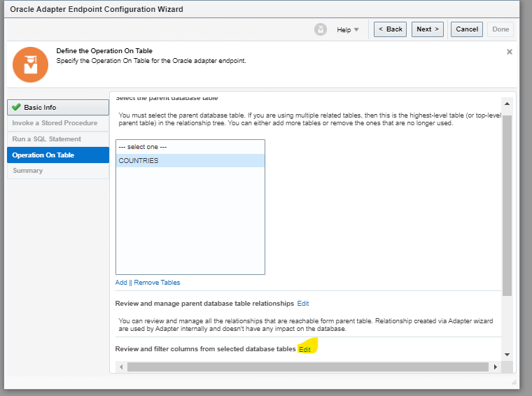Image resolution: width=532 pixels, height=396 pixels.
Task: Click the orange Oracle adapter wizard icon
Action: coord(30,65)
